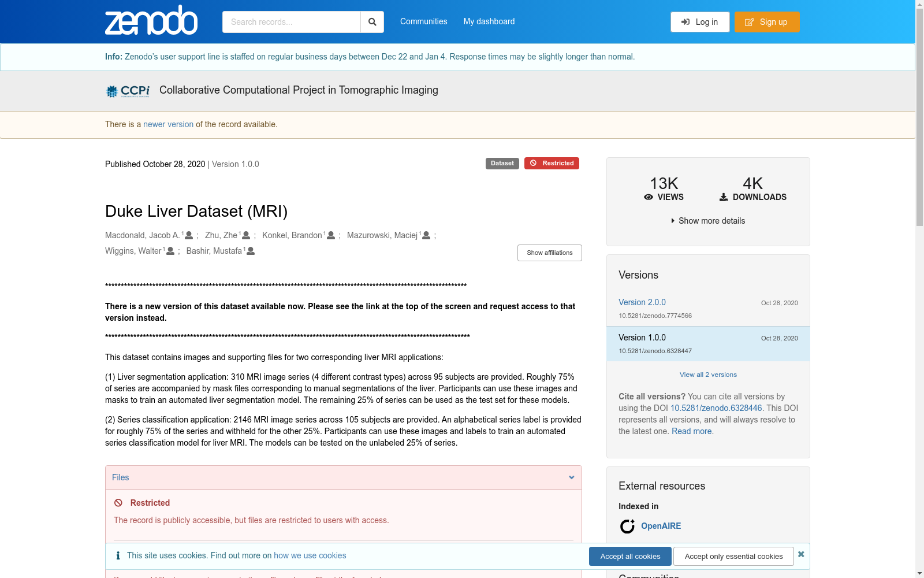The image size is (924, 578).
Task: Click the Log in button
Action: 700,22
